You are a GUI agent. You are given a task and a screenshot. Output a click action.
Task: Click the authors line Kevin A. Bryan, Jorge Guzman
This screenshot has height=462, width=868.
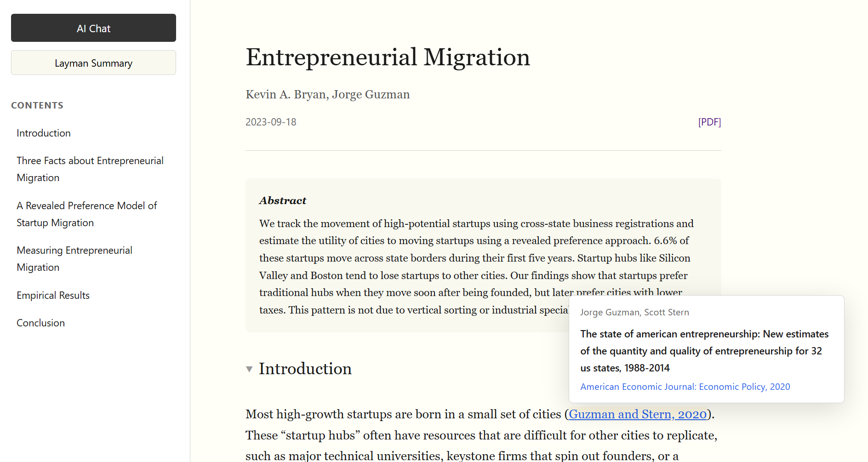[x=327, y=94]
